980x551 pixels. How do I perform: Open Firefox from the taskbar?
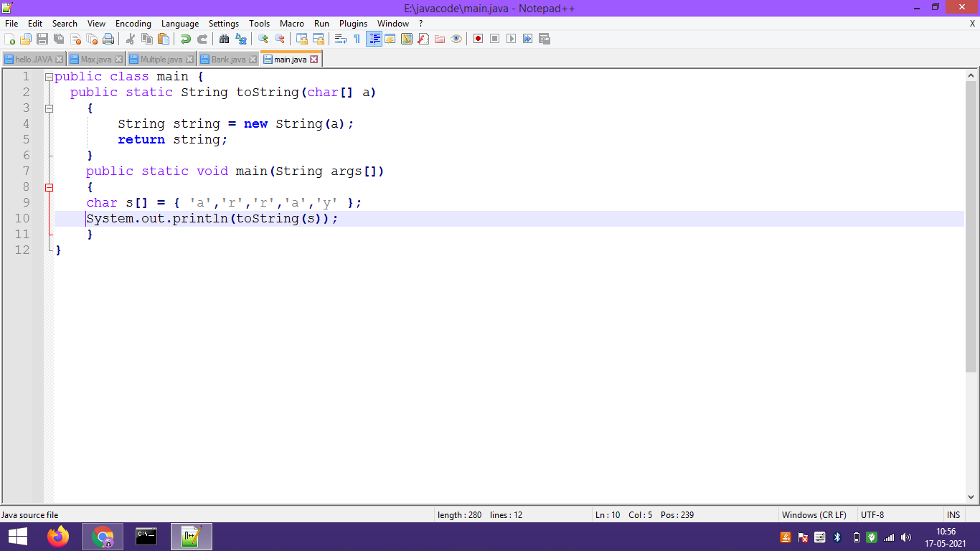pos(58,536)
